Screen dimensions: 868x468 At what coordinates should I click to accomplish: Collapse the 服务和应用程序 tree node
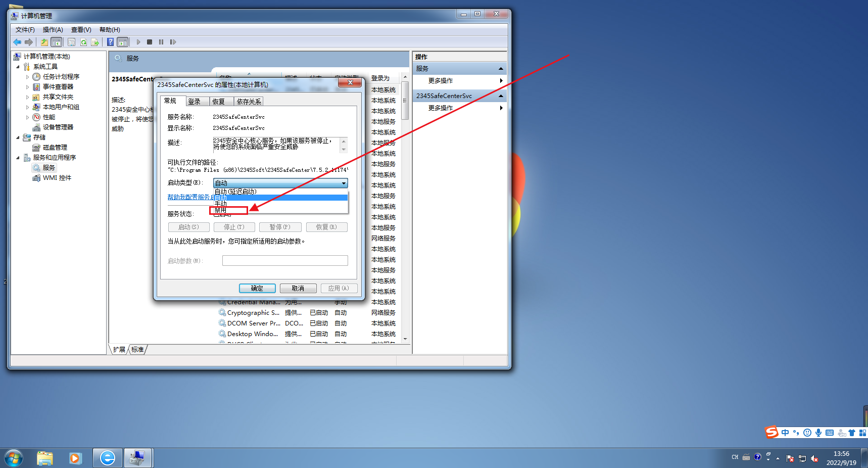coord(18,158)
